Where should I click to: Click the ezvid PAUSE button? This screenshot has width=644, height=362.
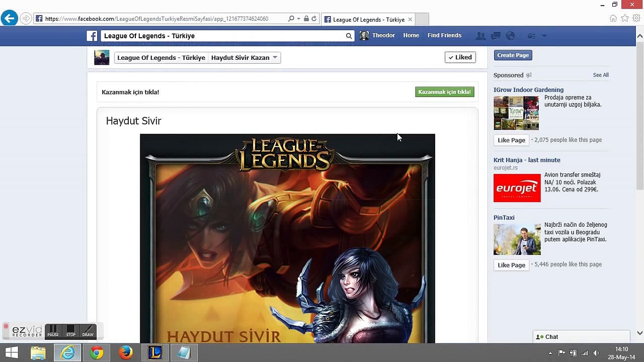(x=53, y=331)
